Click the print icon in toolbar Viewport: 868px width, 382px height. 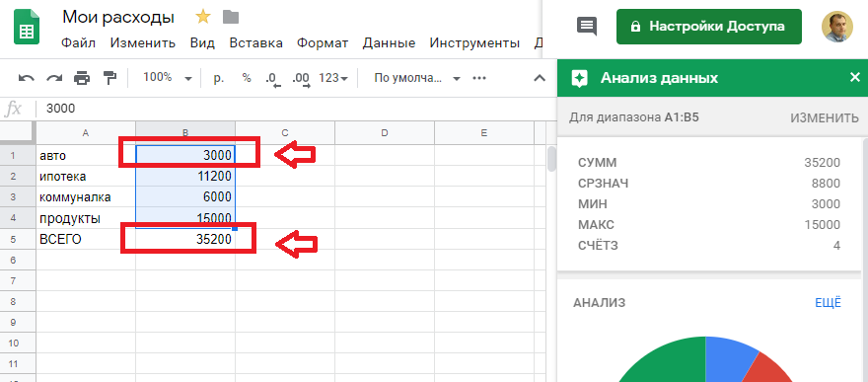82,78
